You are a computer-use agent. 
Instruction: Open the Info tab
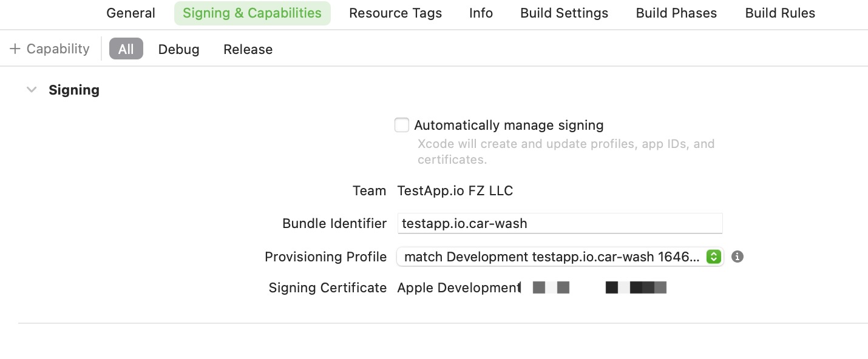pyautogui.click(x=481, y=13)
